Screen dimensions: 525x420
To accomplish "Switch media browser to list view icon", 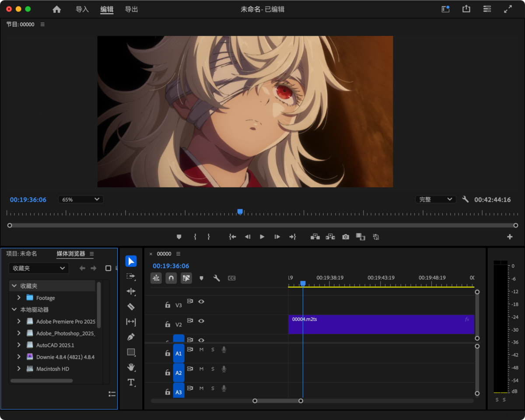I will point(112,394).
